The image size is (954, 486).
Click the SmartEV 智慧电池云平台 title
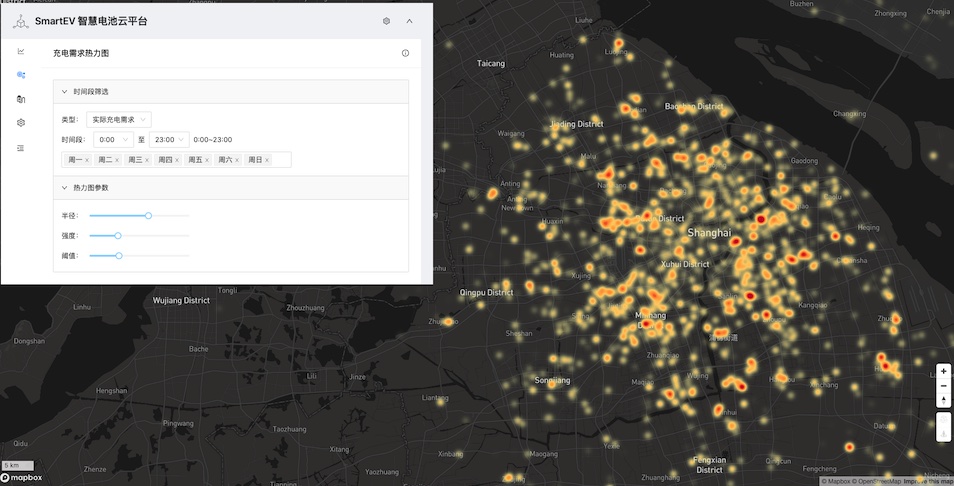91,21
